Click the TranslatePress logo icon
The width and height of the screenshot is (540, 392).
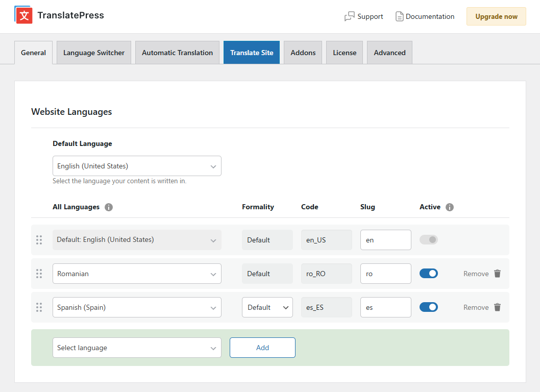pyautogui.click(x=23, y=15)
